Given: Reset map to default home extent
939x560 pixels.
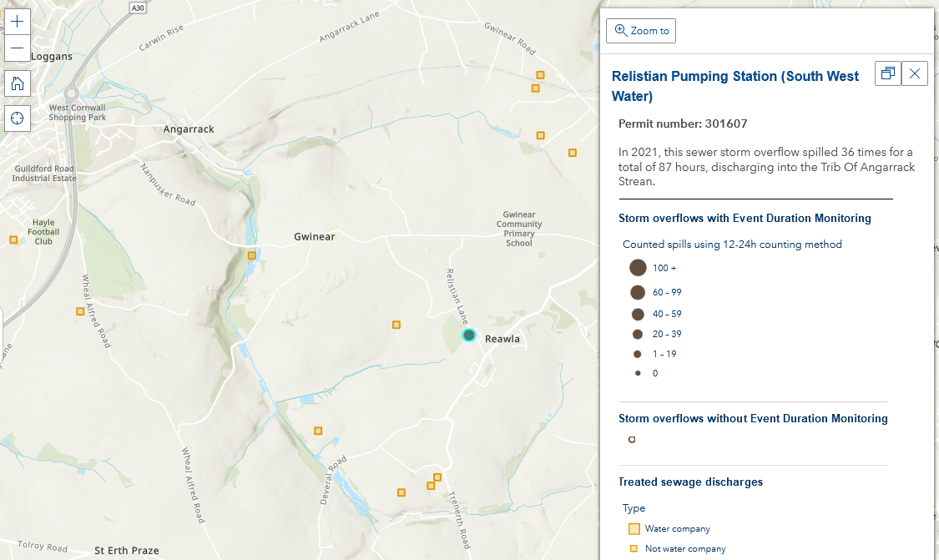Looking at the screenshot, I should pos(17,83).
